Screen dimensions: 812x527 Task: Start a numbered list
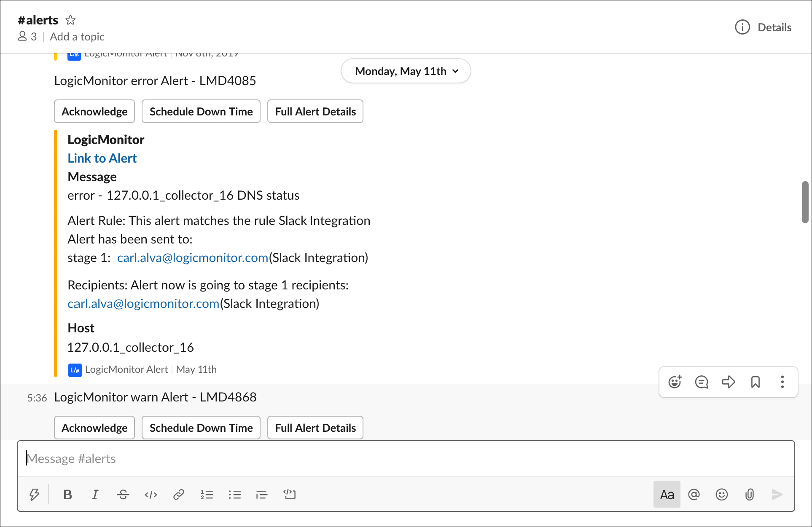point(207,494)
